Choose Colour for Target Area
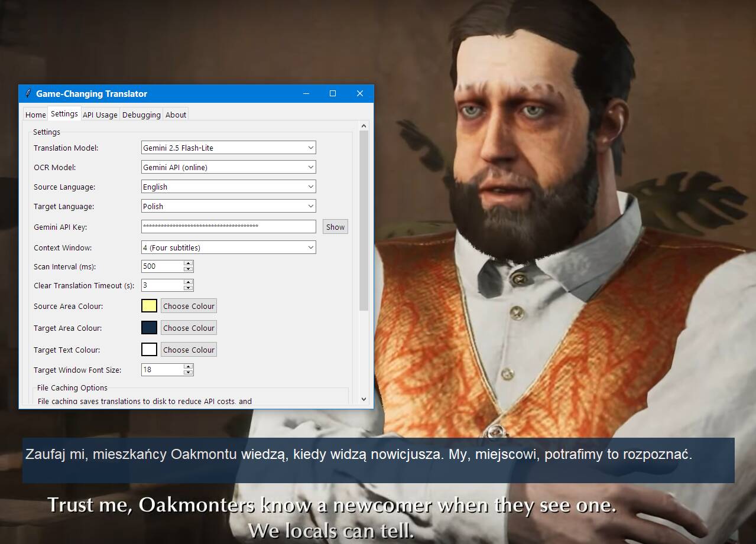The height and width of the screenshot is (544, 756). click(189, 328)
